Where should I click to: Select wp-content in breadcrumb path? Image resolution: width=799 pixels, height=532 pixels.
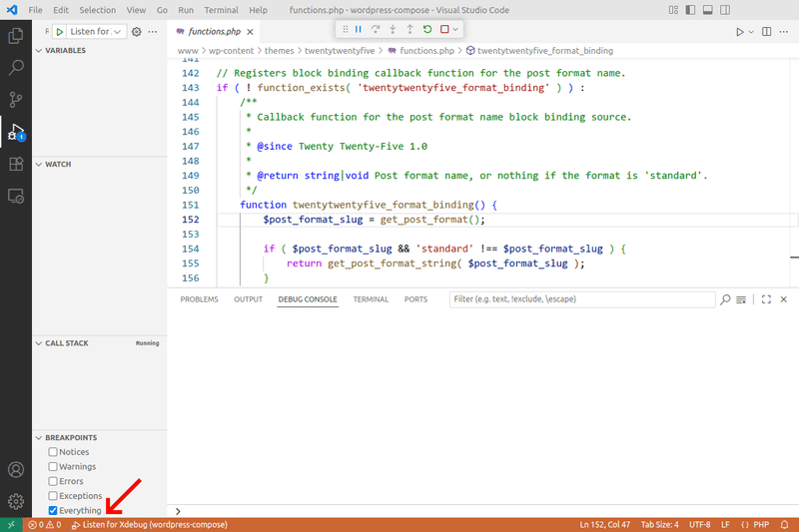231,51
